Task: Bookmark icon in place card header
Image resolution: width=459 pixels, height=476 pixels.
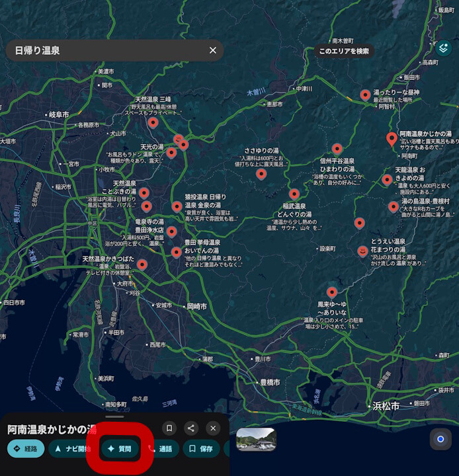Action: [169, 428]
